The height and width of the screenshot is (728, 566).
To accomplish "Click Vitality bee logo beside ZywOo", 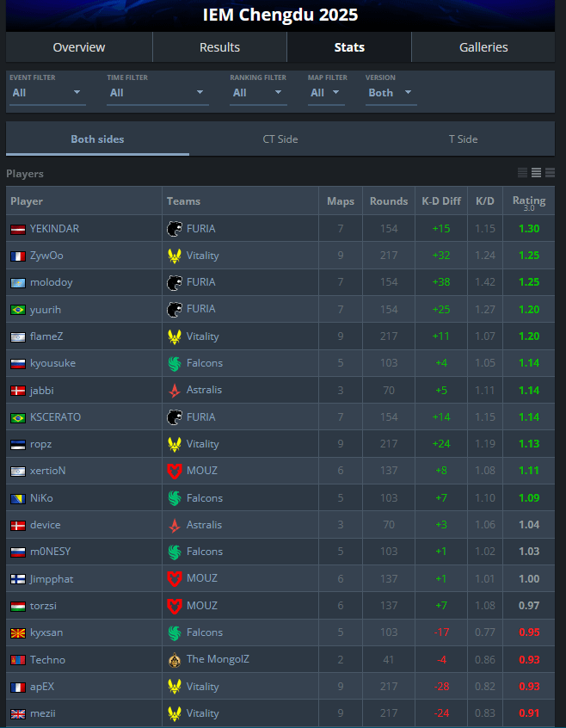I will (175, 256).
